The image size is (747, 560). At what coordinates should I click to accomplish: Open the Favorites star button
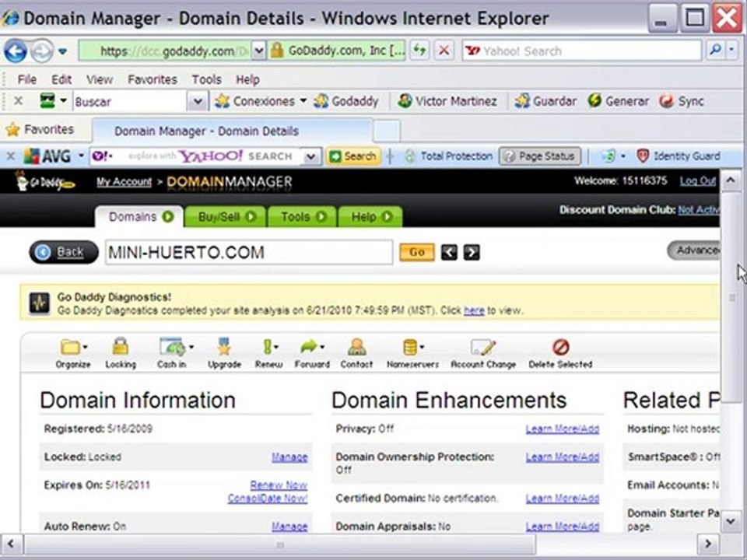tap(40, 129)
